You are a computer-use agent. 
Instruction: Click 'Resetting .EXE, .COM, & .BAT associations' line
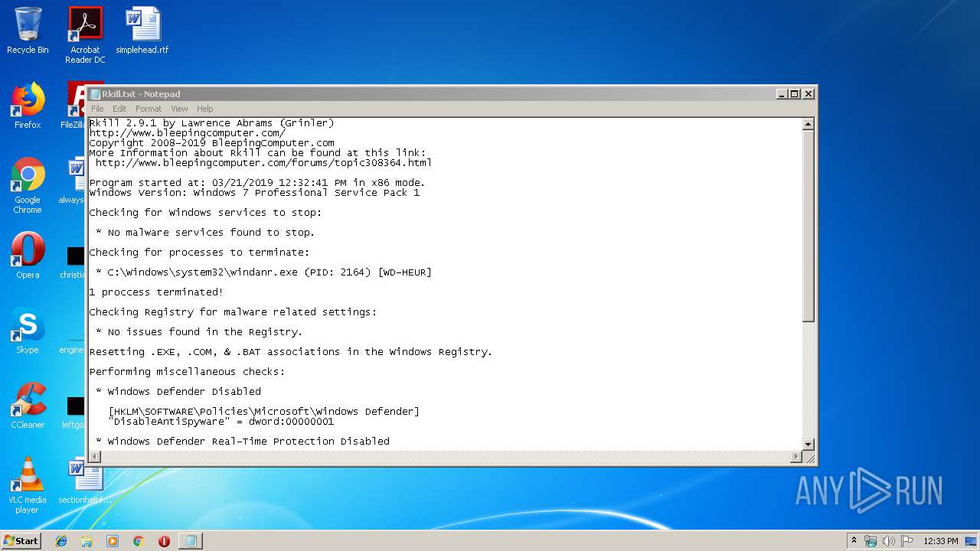pos(291,352)
